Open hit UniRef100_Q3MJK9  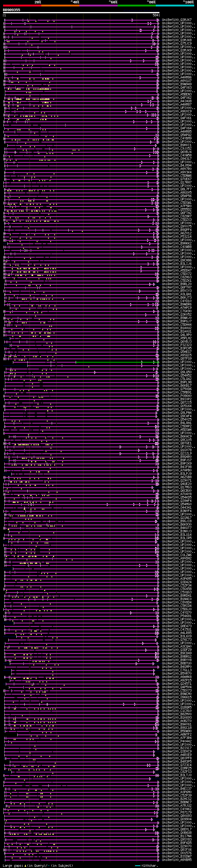tap(177, 50)
